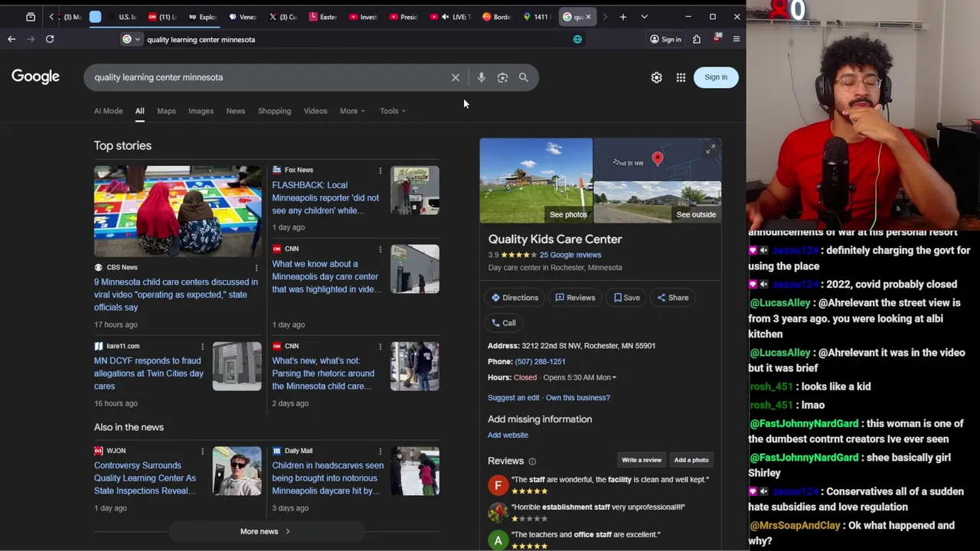Viewport: 980px width, 551px height.
Task: Expand the map with the fullscreen icon
Action: [710, 149]
